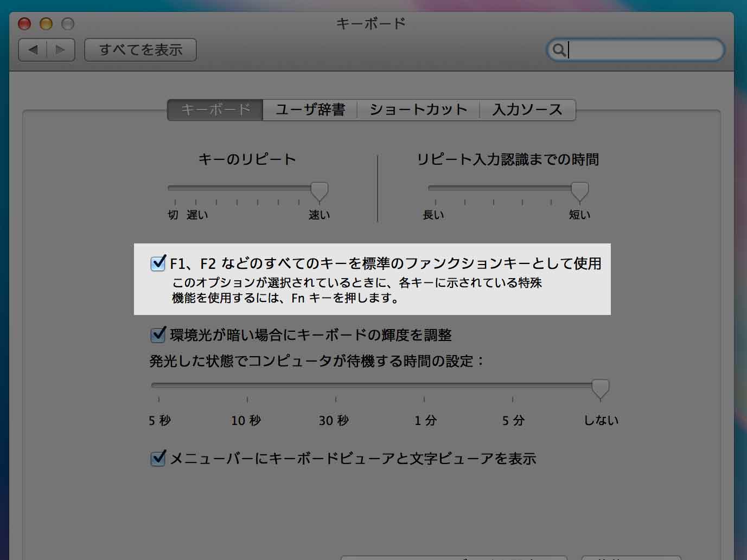Click the backlight idle time slider thumb
Screen dimensions: 747x560
point(601,389)
